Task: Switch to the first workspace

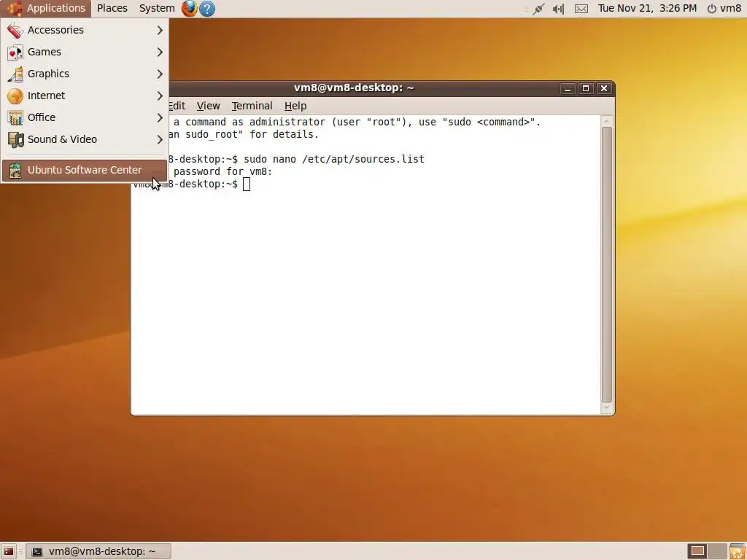Action: pos(697,551)
